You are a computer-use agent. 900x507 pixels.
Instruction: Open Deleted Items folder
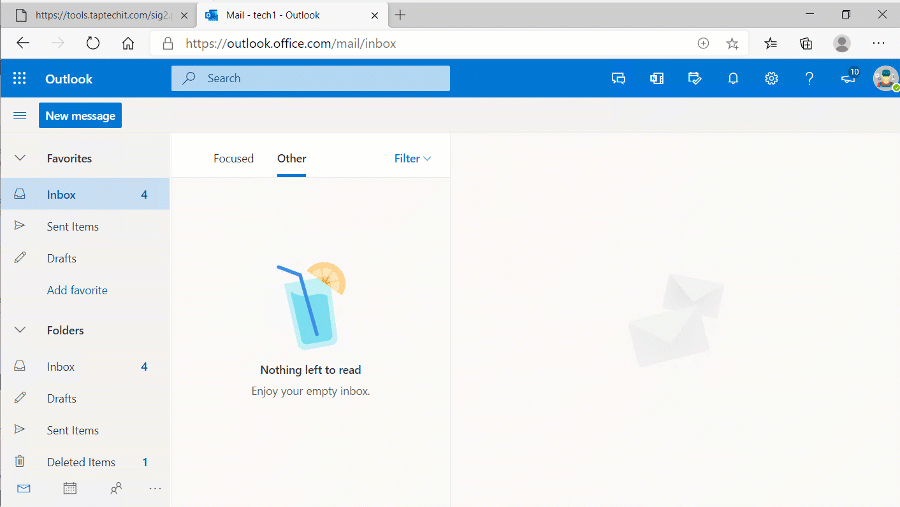(81, 462)
